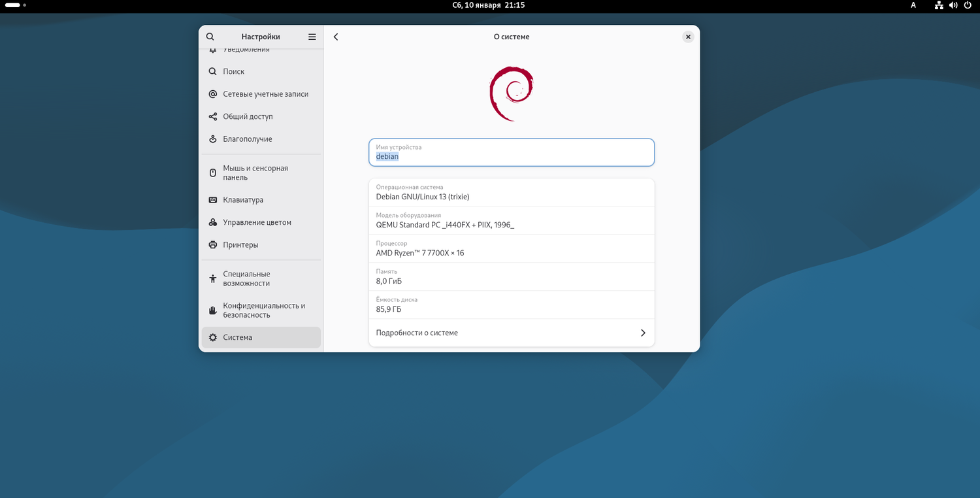Click the search icon in Настройки header
Image resolution: width=980 pixels, height=498 pixels.
(x=210, y=37)
